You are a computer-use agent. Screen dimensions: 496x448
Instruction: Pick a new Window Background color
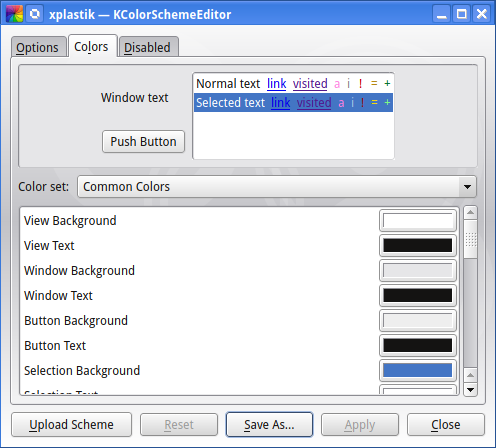pos(418,270)
